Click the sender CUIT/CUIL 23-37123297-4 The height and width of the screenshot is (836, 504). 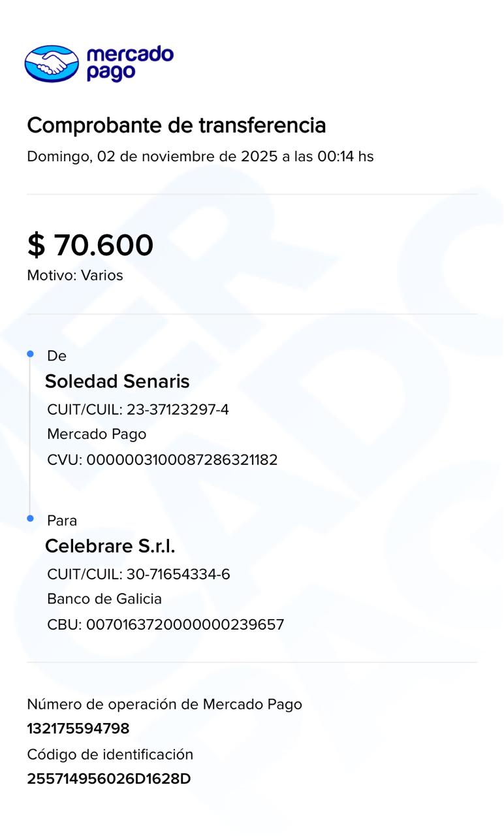[x=138, y=410]
